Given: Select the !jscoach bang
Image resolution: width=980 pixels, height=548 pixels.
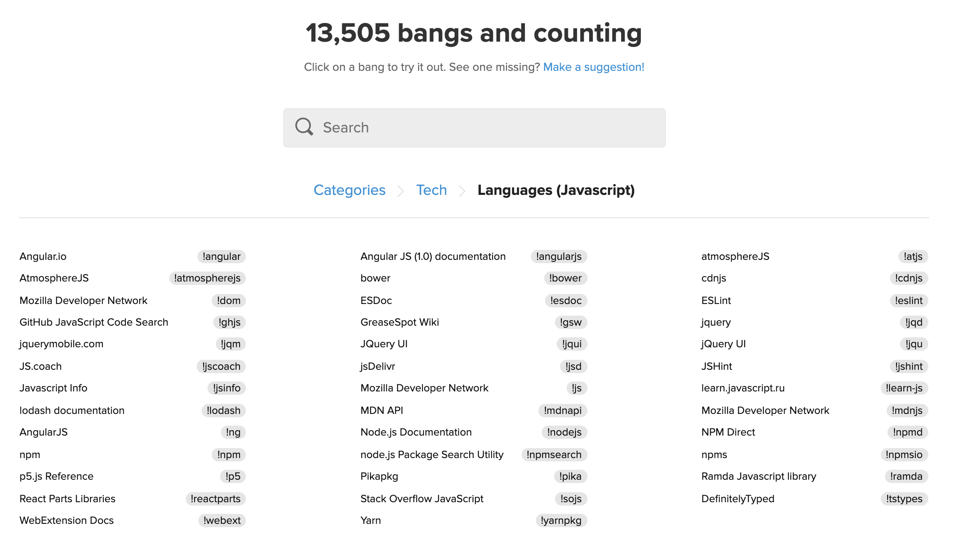Looking at the screenshot, I should coord(221,366).
